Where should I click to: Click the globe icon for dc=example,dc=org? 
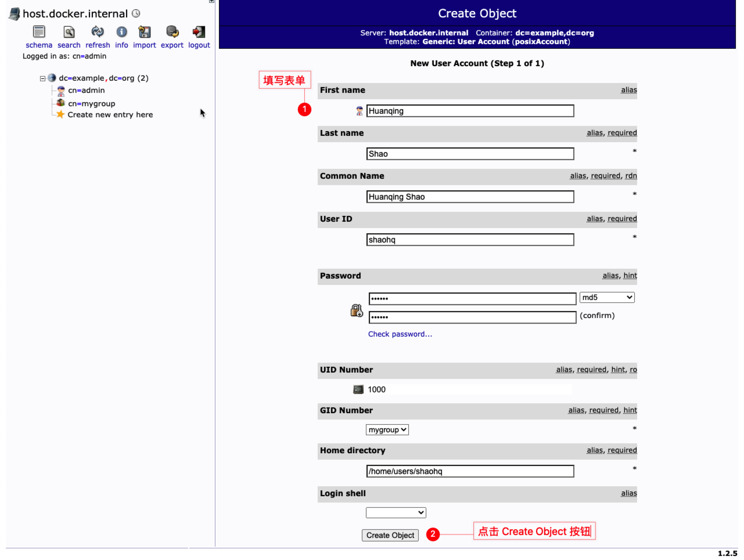point(52,78)
